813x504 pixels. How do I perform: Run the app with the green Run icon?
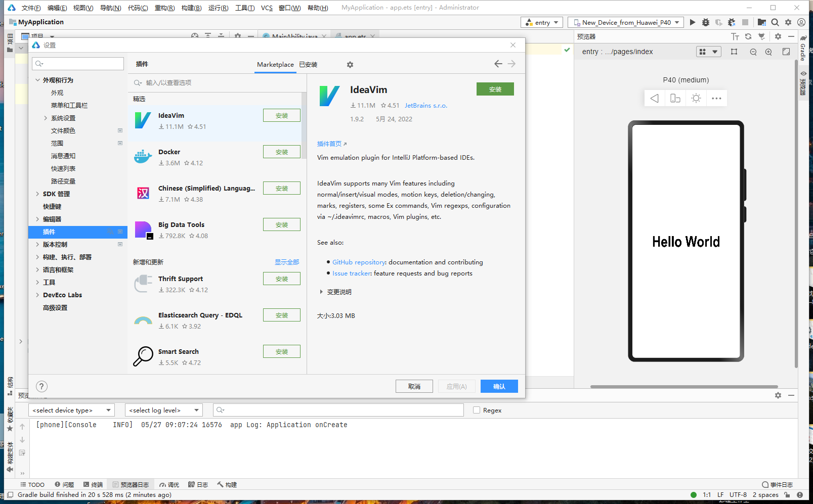click(693, 22)
